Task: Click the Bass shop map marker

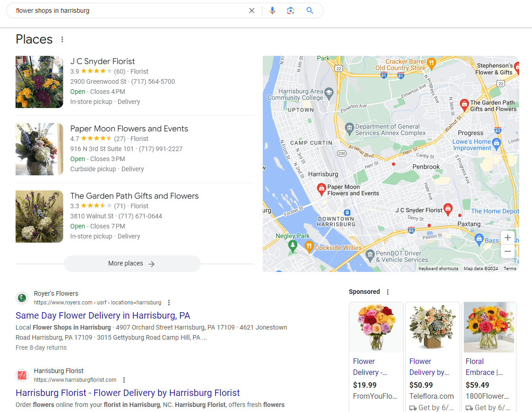Action: point(479,239)
